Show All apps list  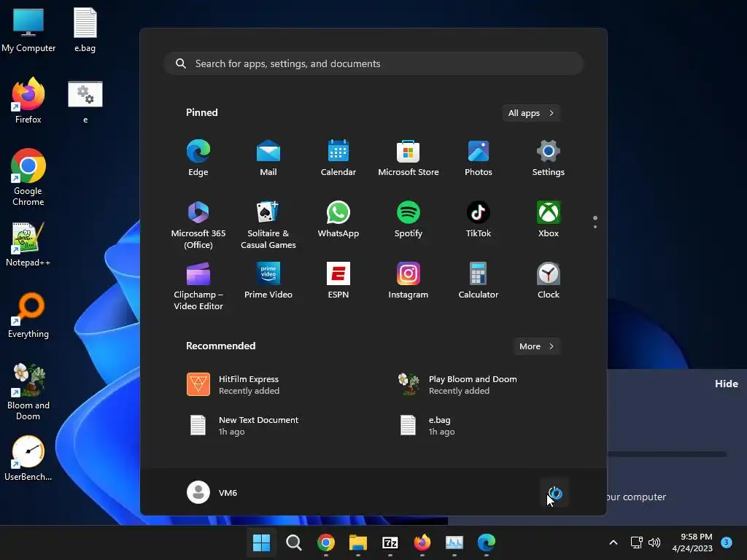[x=531, y=113]
